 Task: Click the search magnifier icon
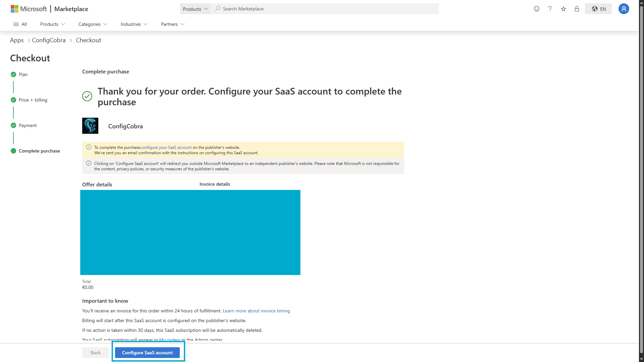(x=218, y=9)
